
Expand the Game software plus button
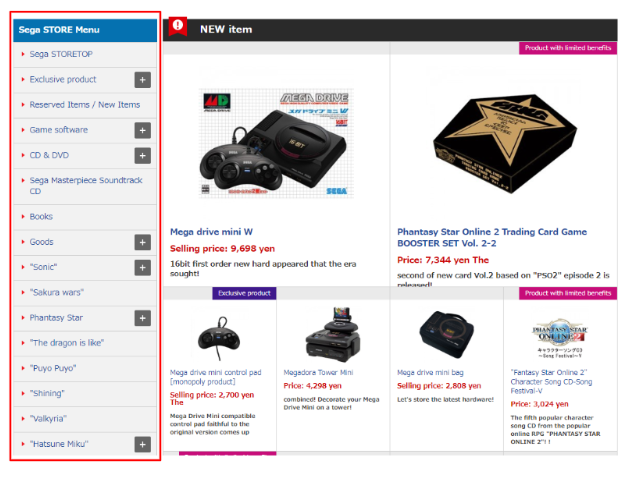[143, 130]
